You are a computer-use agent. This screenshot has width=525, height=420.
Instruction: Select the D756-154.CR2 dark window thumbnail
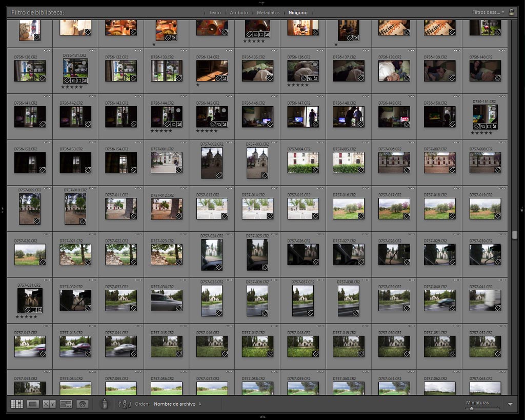pyautogui.click(x=121, y=163)
